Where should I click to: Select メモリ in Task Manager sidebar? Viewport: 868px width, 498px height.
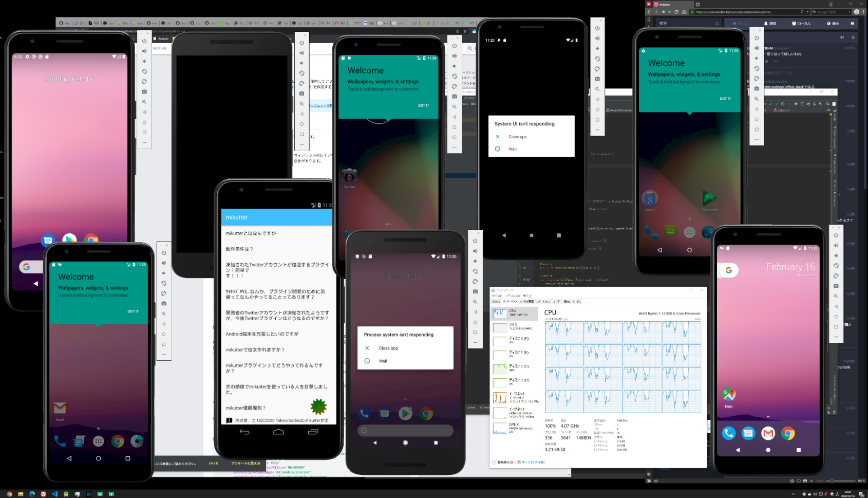[x=514, y=326]
